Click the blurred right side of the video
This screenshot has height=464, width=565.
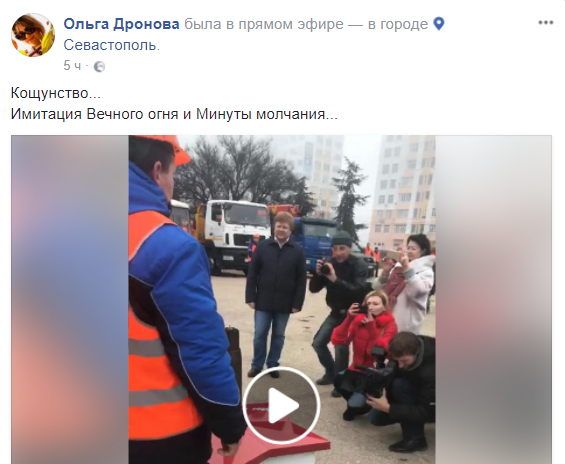pos(493,299)
